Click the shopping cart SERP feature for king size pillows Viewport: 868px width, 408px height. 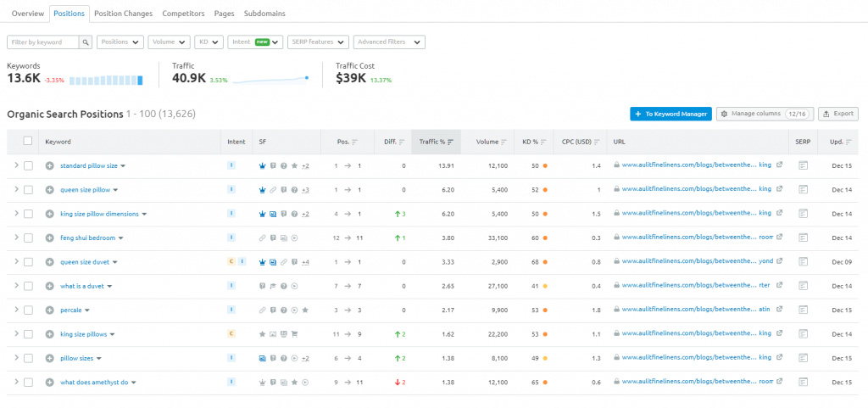(294, 334)
